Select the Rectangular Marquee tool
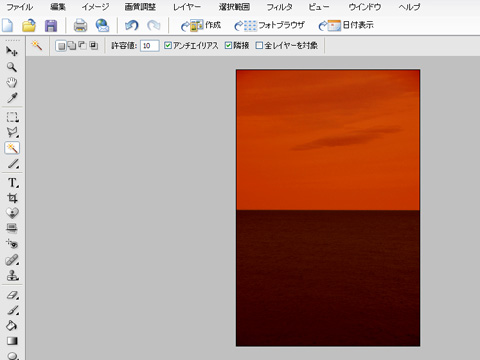Image resolution: width=480 pixels, height=360 pixels. [x=12, y=117]
